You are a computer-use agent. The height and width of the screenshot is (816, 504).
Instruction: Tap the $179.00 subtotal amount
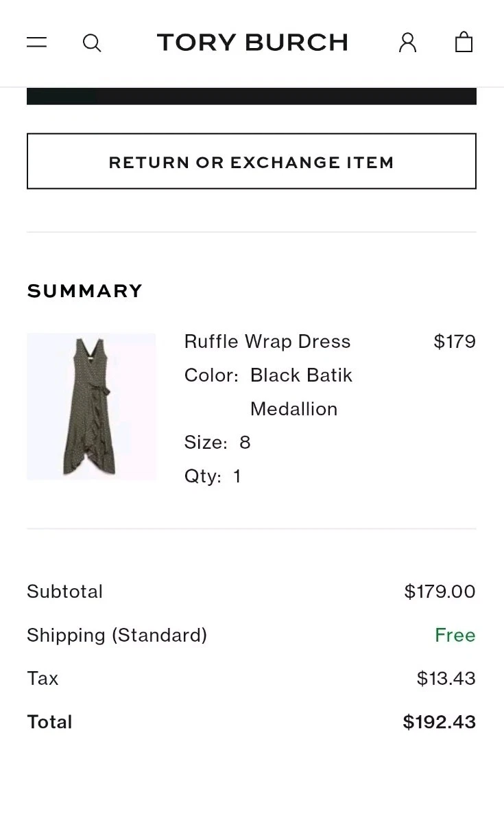[440, 592]
